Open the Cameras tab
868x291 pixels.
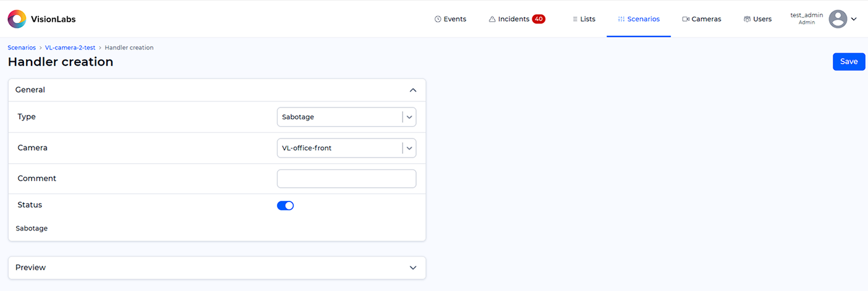pyautogui.click(x=702, y=19)
